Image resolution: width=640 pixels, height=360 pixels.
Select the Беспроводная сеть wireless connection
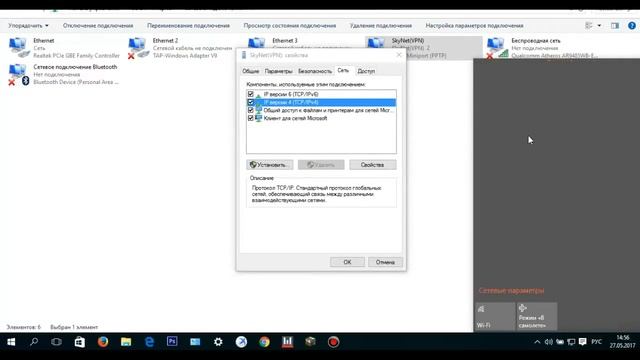point(543,47)
